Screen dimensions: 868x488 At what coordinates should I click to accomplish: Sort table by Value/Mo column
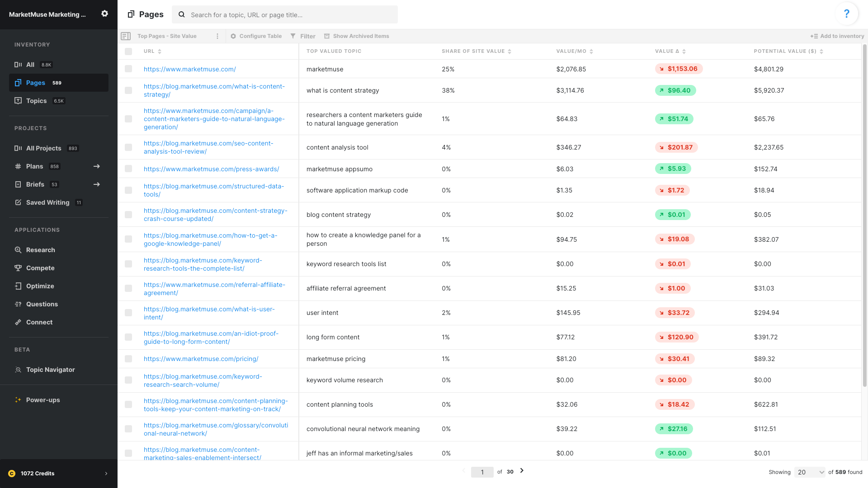click(591, 51)
